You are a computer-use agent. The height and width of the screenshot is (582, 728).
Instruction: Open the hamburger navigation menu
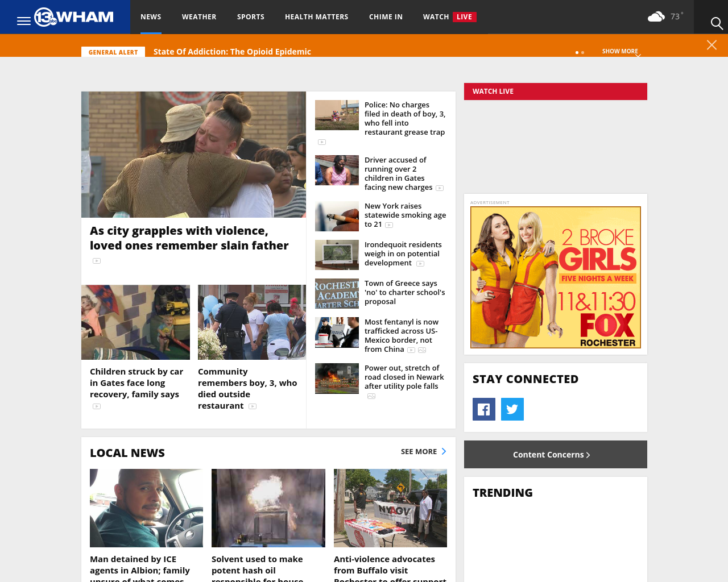[22, 19]
